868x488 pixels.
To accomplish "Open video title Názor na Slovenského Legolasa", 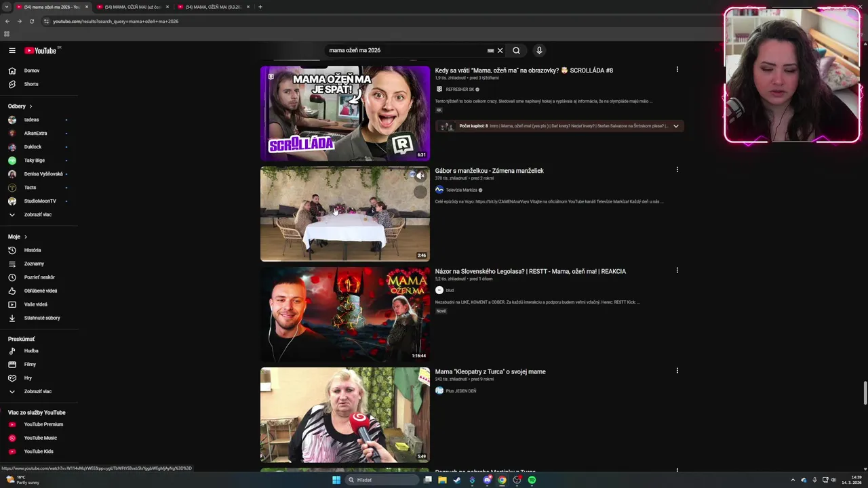I will tap(530, 271).
